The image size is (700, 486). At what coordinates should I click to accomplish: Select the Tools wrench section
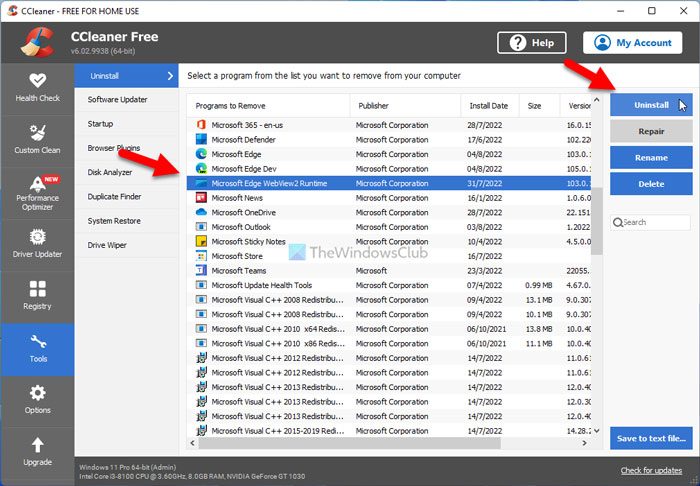pyautogui.click(x=38, y=349)
